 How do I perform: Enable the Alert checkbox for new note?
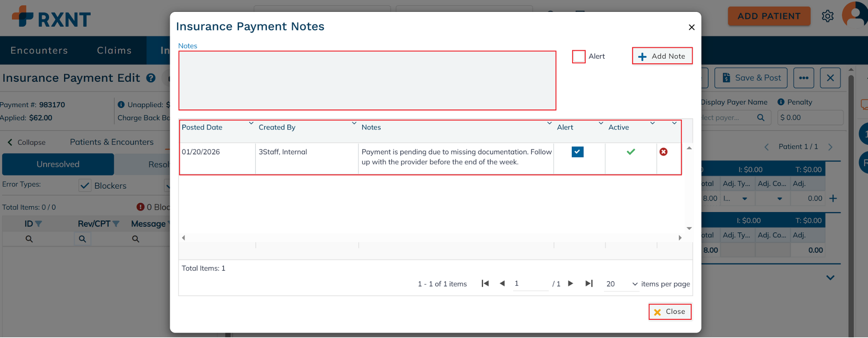click(x=579, y=56)
